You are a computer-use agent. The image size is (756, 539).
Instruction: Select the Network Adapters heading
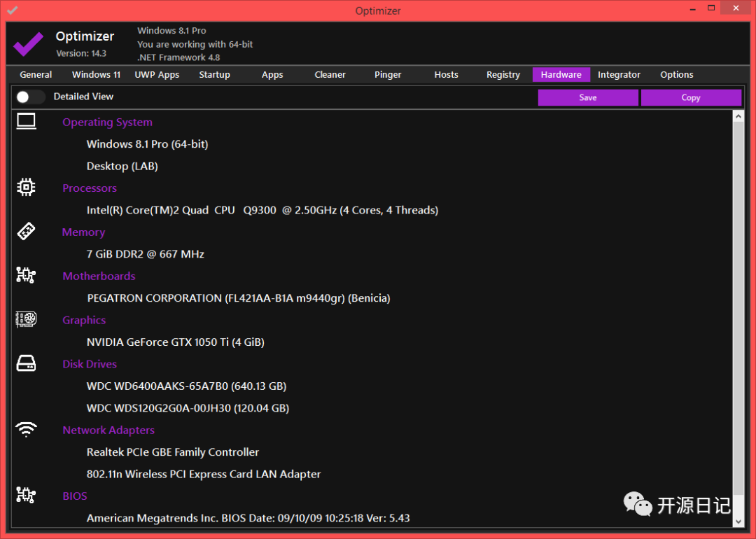(x=108, y=430)
